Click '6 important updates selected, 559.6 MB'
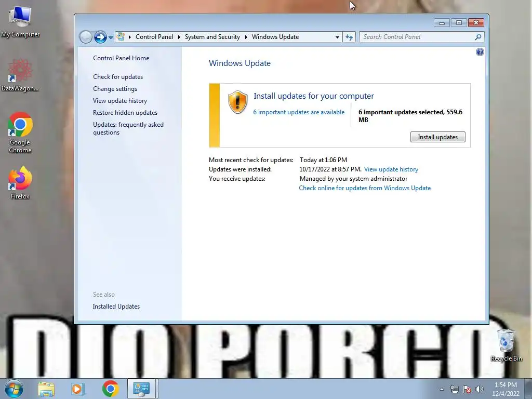 point(410,116)
